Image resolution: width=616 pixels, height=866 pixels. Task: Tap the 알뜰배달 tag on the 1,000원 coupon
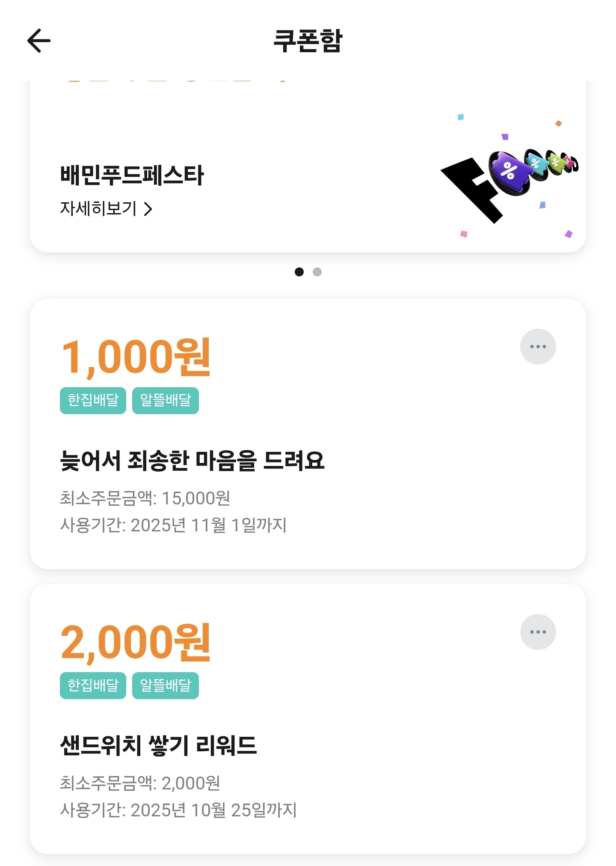click(x=166, y=400)
